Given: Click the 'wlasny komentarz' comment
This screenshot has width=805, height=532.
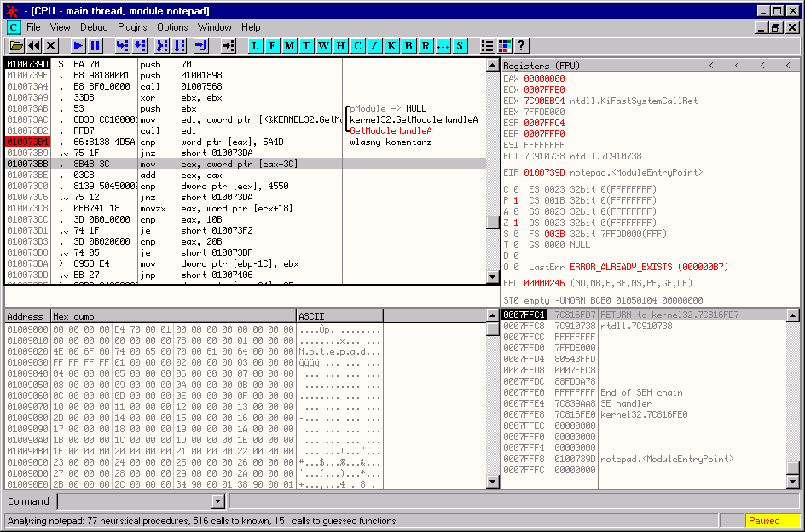Looking at the screenshot, I should coord(391,142).
